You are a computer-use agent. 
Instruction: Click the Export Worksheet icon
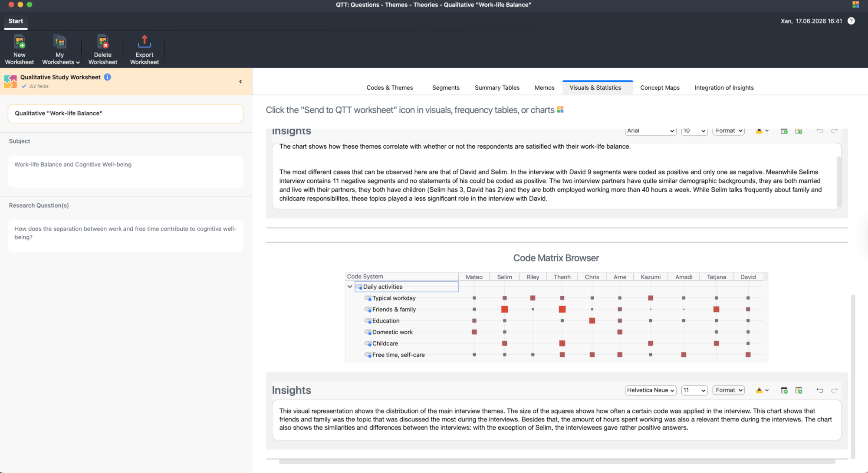click(145, 42)
